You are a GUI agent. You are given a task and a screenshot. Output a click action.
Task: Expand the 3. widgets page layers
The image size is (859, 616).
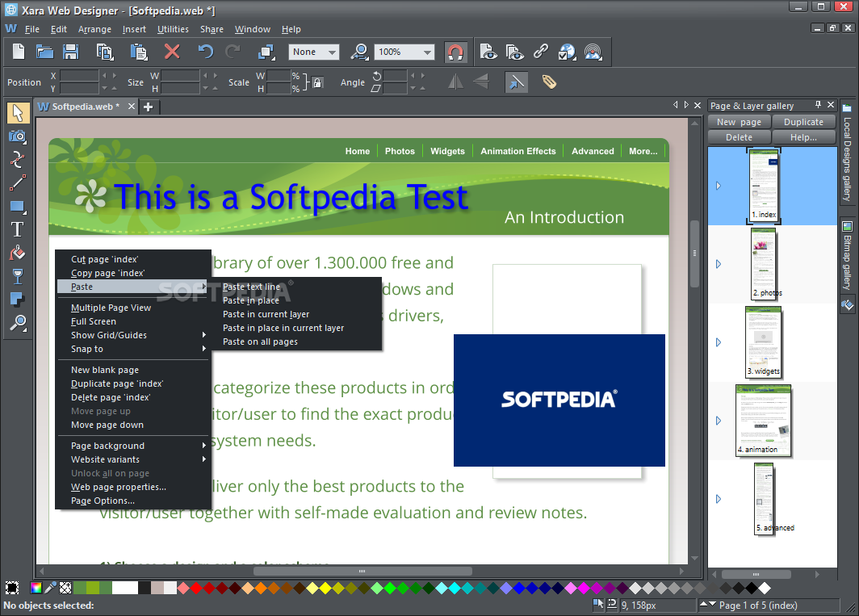click(x=719, y=342)
